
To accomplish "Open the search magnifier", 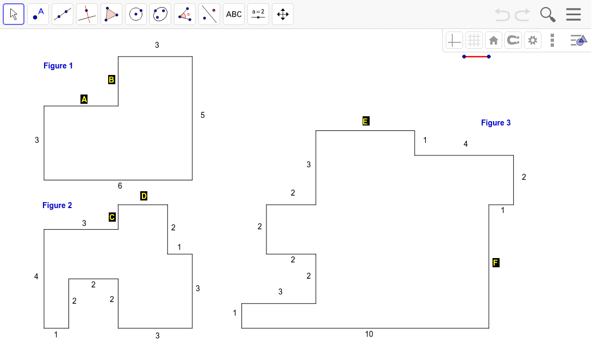I will click(x=547, y=15).
